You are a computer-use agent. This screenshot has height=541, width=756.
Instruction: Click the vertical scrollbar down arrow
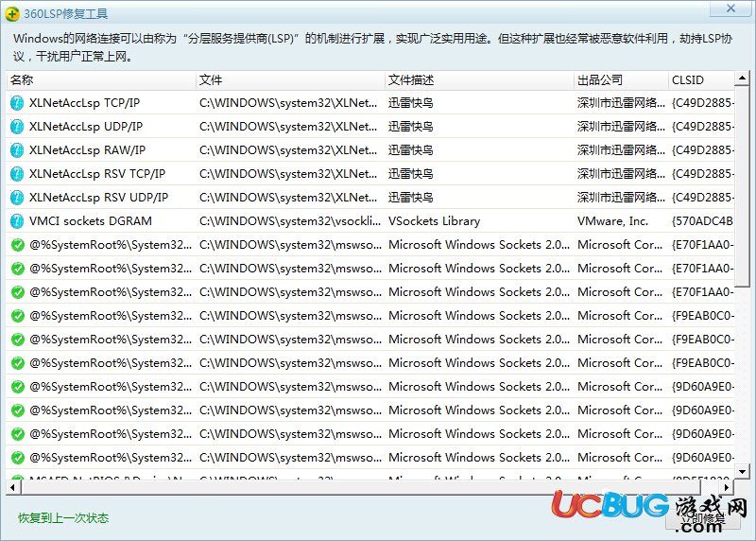[743, 471]
